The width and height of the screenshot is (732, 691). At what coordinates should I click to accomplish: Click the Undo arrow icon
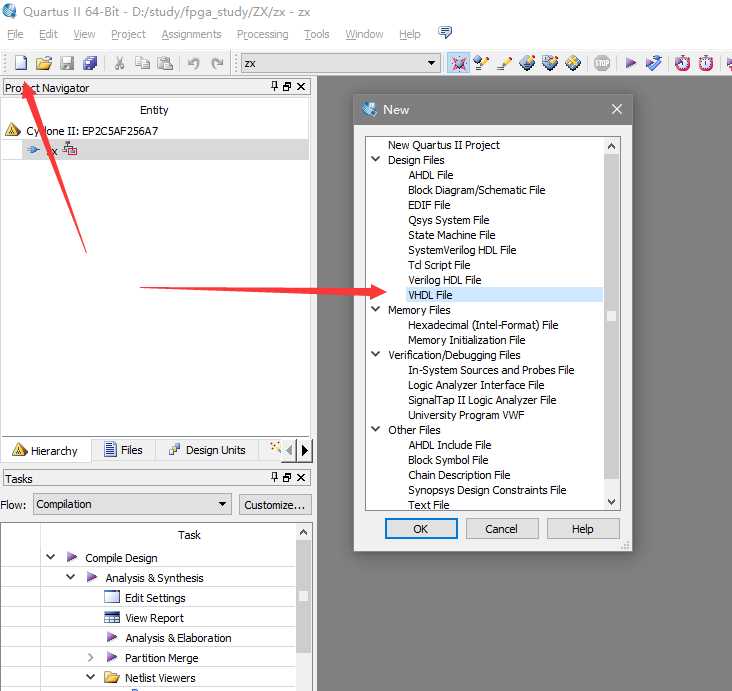coord(194,63)
